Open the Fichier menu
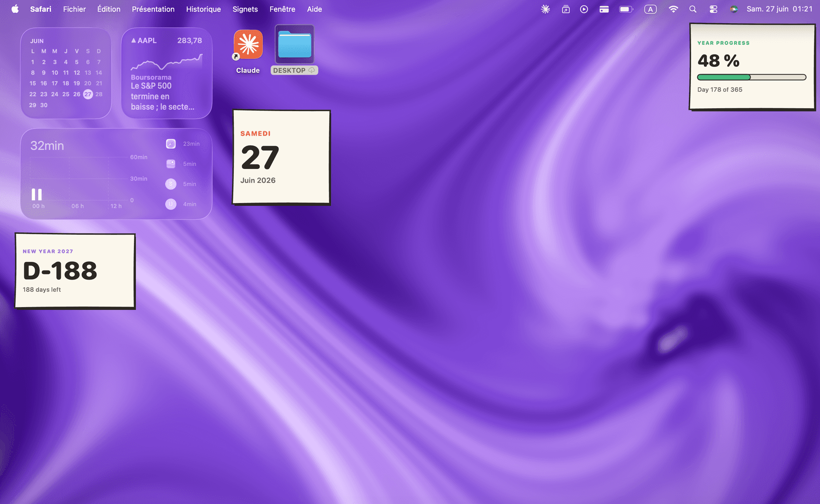Screen dimensions: 820x504 coord(74,9)
